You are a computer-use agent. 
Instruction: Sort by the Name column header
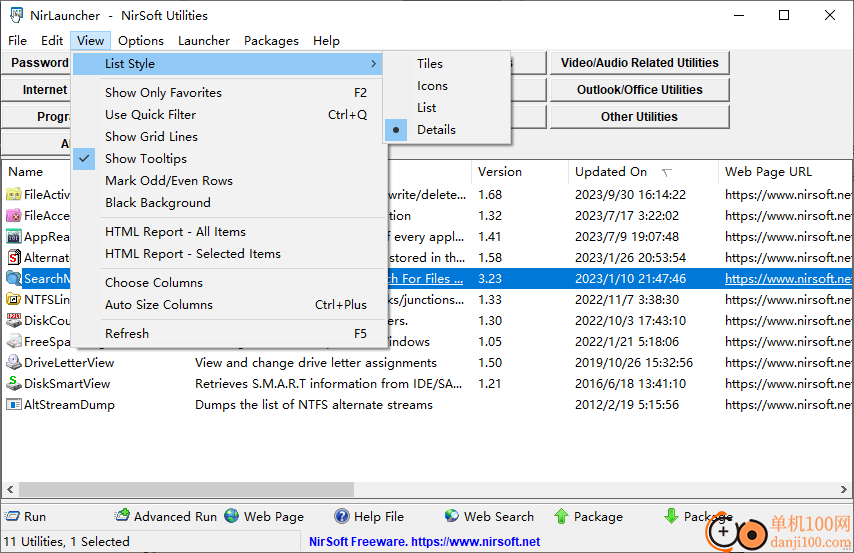(x=36, y=172)
